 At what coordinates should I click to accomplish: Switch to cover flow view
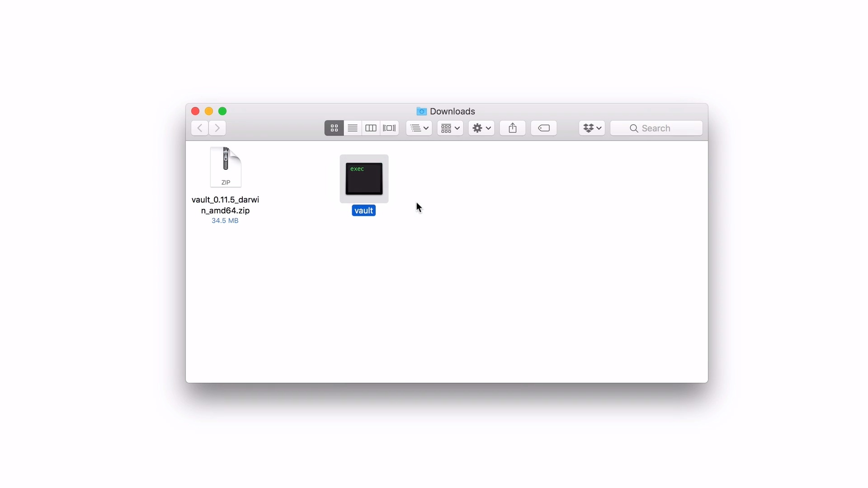(x=389, y=128)
